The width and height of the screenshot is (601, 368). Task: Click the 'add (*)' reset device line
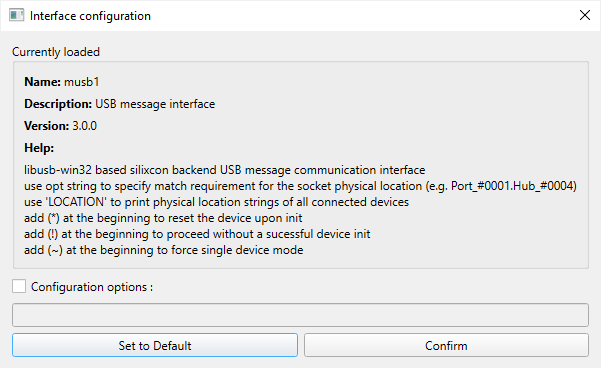[x=163, y=218]
